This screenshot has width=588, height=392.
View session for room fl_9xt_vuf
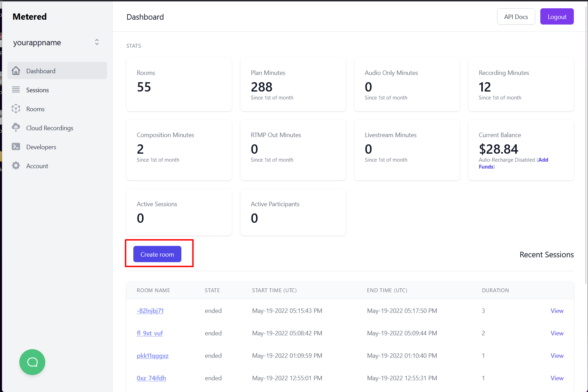[557, 333]
